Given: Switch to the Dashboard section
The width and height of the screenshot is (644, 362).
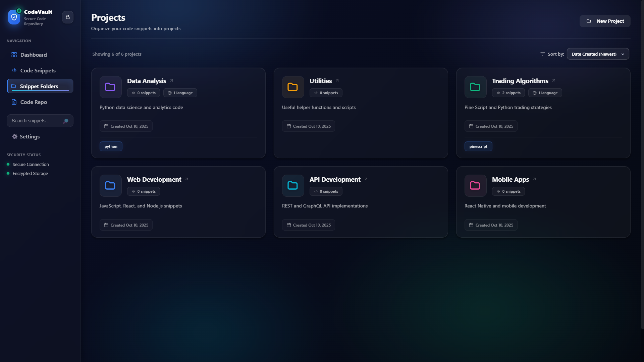Looking at the screenshot, I should [34, 55].
